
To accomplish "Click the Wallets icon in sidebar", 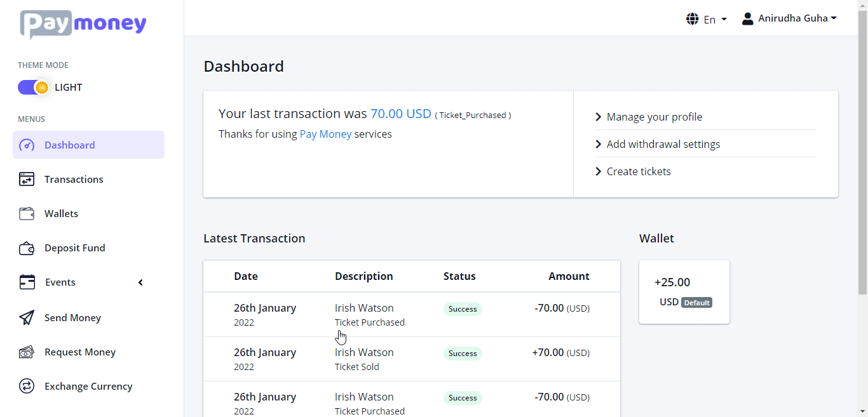I will click(x=27, y=214).
